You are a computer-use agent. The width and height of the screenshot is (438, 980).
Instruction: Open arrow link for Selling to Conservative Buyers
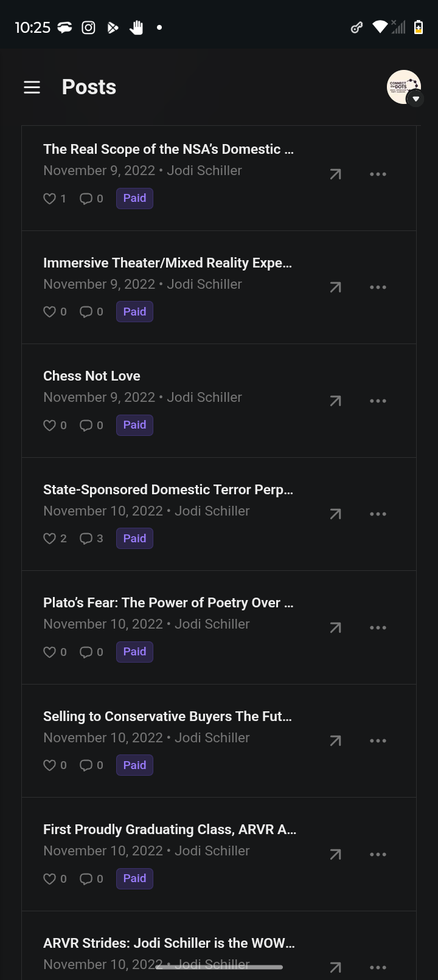(x=335, y=740)
